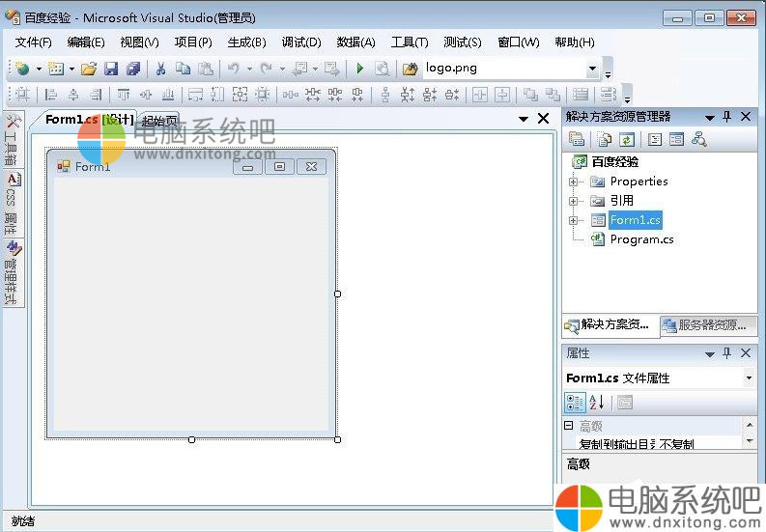This screenshot has height=532, width=766.
Task: Click the Solution Explorer Properties icon
Action: click(577, 140)
